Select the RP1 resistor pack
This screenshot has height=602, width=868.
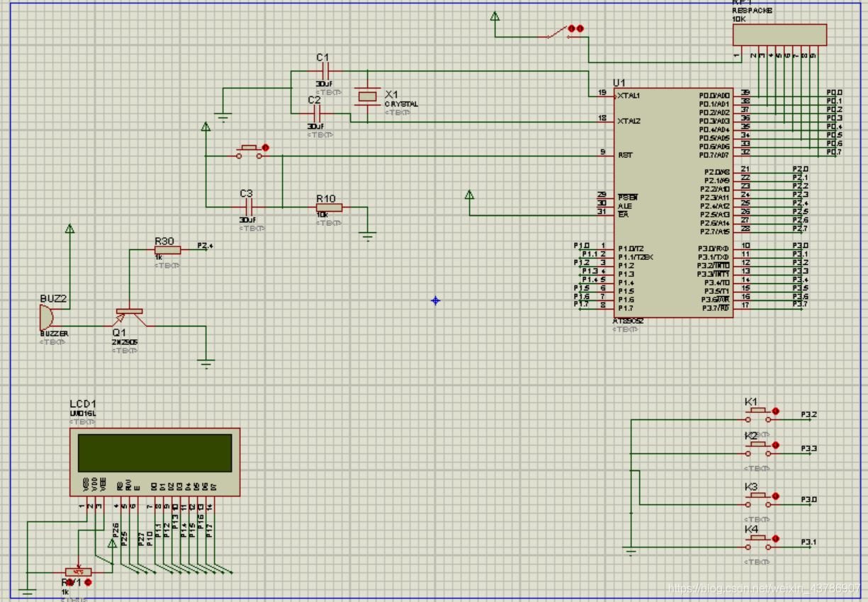pos(779,35)
